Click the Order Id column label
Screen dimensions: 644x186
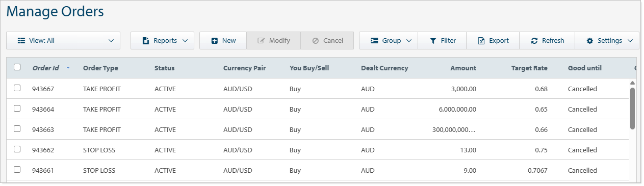45,68
